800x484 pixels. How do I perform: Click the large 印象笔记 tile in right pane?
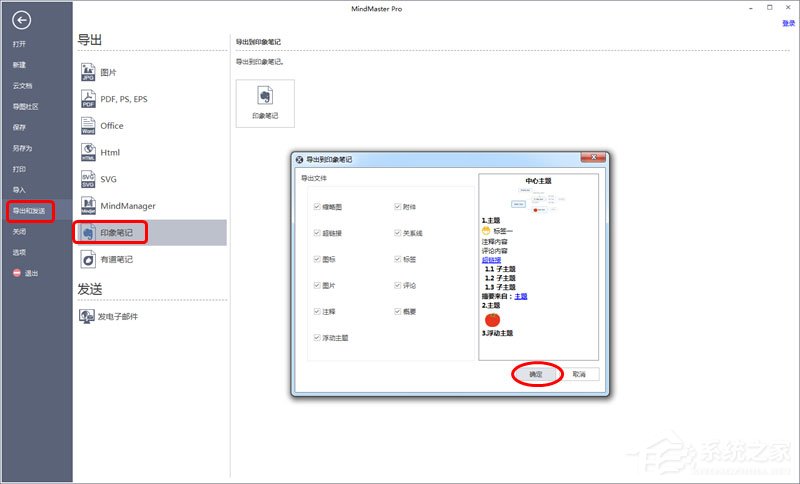tap(265, 104)
